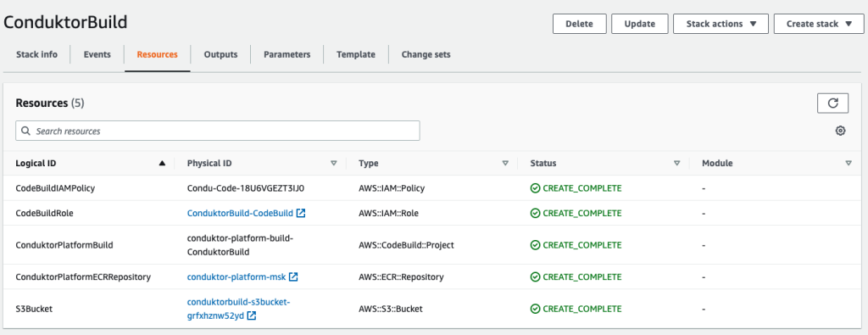
Task: Open the Change sets tab
Action: coord(426,54)
